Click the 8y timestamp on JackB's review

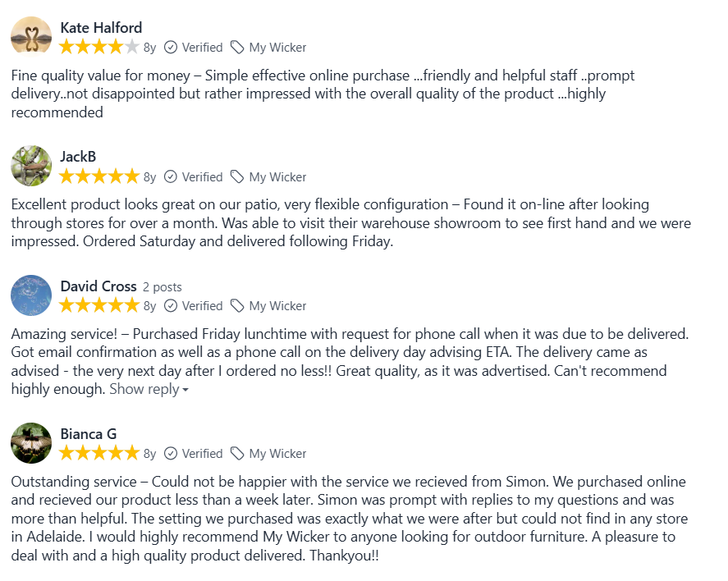click(149, 177)
